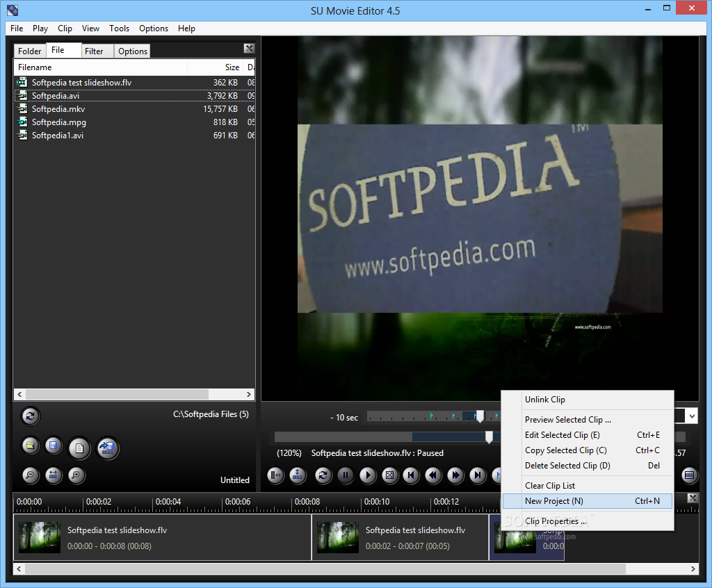This screenshot has height=588, width=712.
Task: Open the Tools menu
Action: pyautogui.click(x=119, y=28)
